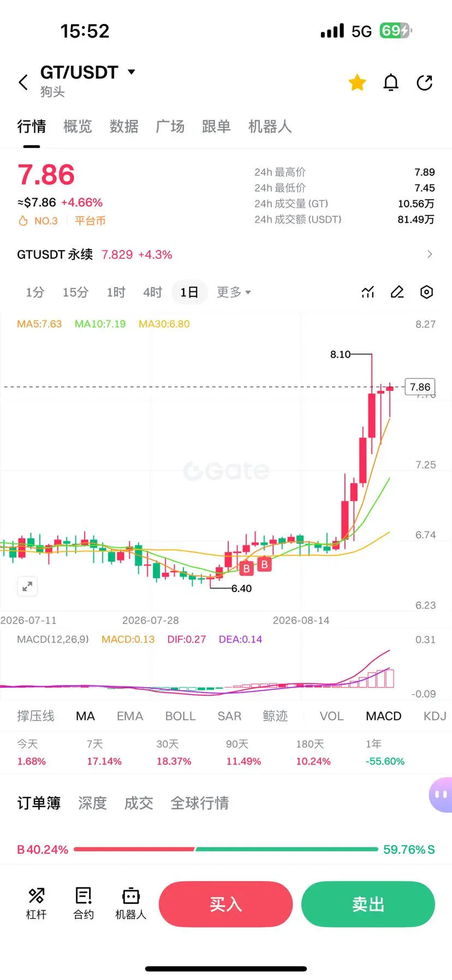Open 杠杆 margin trading icon
The width and height of the screenshot is (452, 980).
37,903
